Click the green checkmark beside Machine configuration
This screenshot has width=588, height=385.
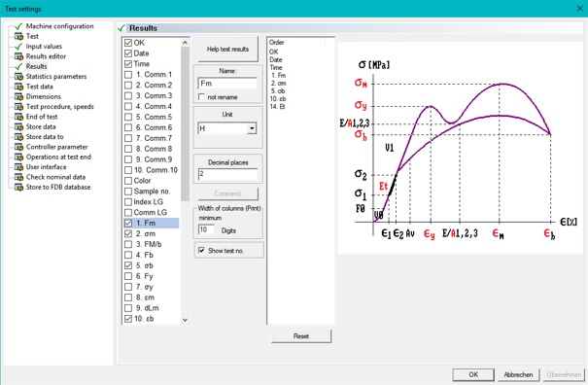(18, 26)
